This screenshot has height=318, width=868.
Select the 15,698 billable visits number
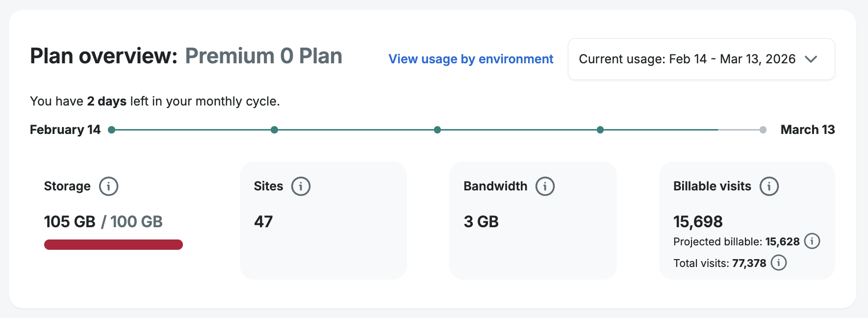click(698, 222)
